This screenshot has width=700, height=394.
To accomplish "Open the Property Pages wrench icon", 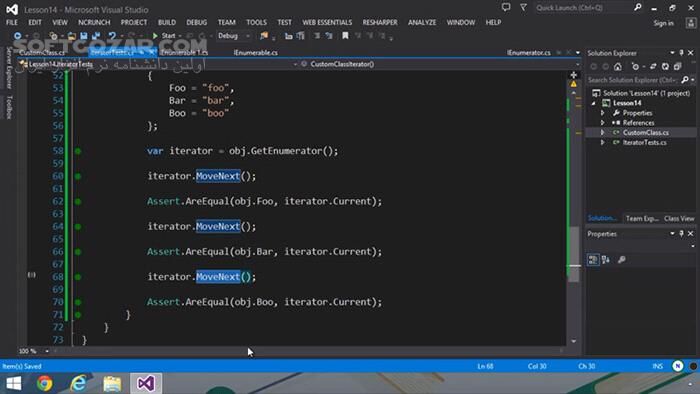I will click(621, 260).
